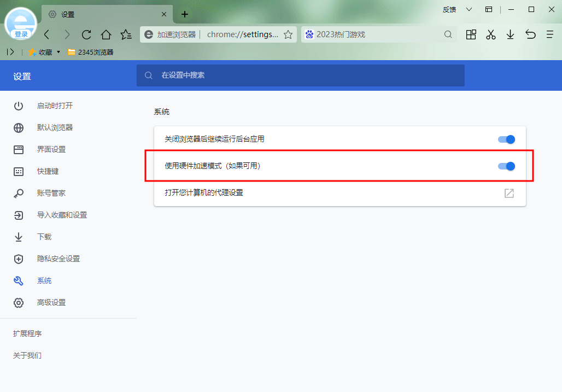The image size is (562, 392).
Task: Open 账号管家 settings section
Action: pyautogui.click(x=51, y=193)
